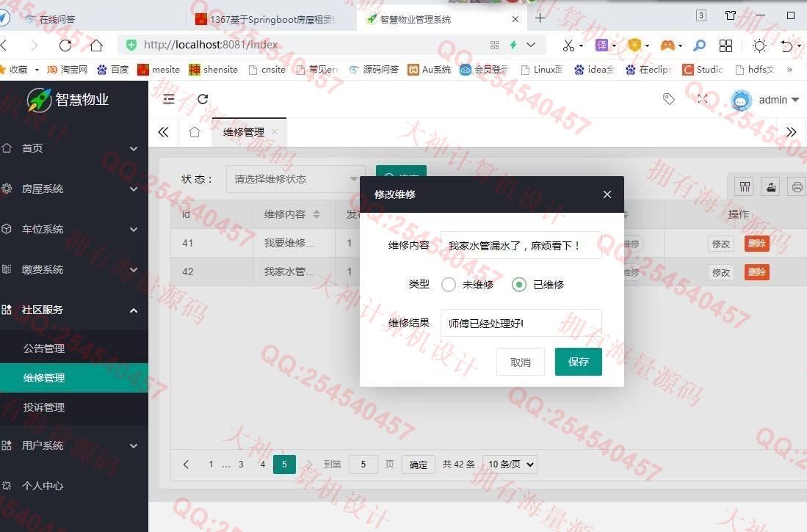Open the translate extension icon
The width and height of the screenshot is (807, 532).
coord(601,45)
